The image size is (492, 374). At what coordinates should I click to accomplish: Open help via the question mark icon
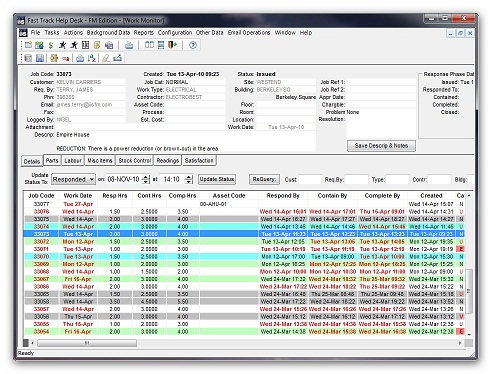[x=193, y=45]
